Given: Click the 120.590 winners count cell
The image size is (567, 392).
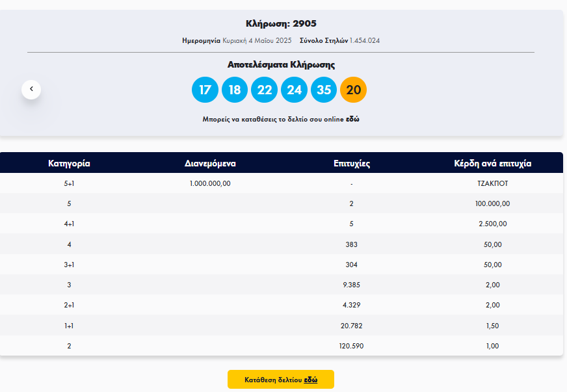Looking at the screenshot, I should coord(351,346).
